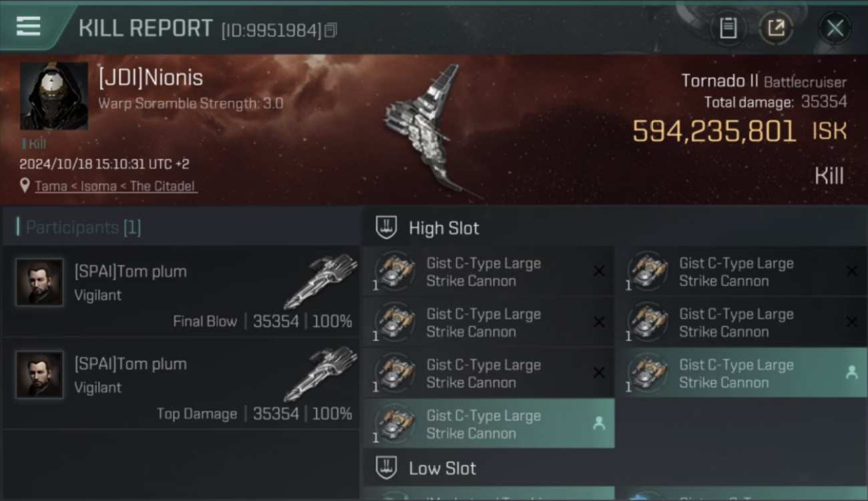Select first Gist C-Type Strike Cannon left column
This screenshot has width=868, height=501.
(489, 272)
